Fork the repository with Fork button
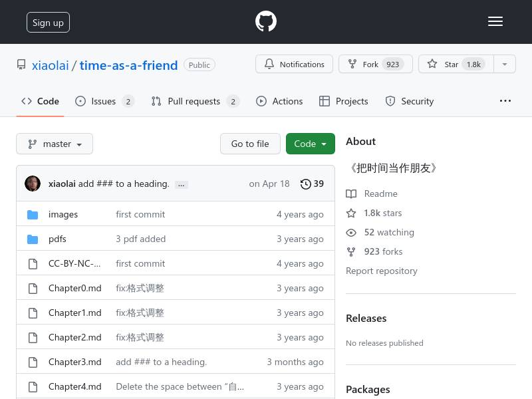Screen dimensions: 532x399 tap(375, 64)
